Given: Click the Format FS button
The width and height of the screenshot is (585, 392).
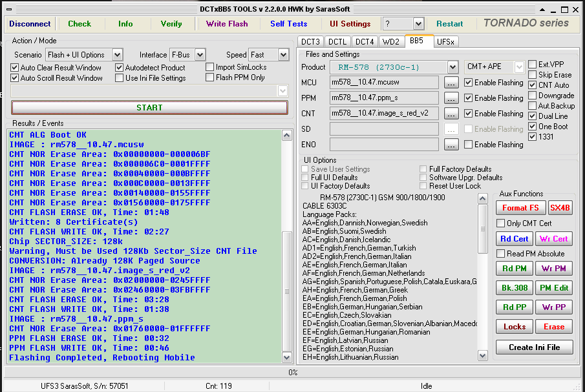Looking at the screenshot, I should click(520, 208).
